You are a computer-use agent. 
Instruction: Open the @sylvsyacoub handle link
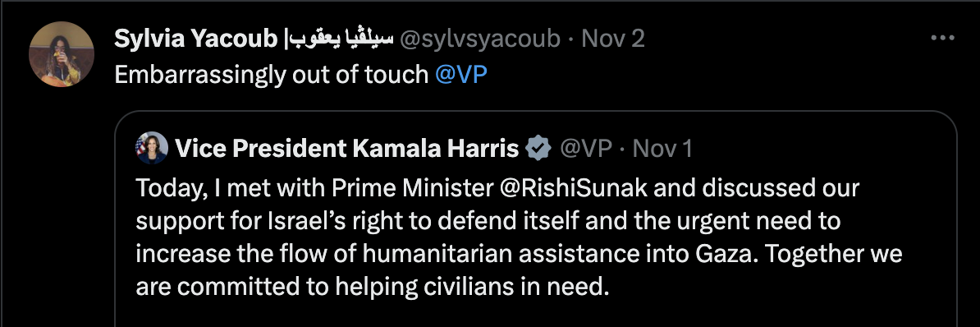tap(479, 39)
